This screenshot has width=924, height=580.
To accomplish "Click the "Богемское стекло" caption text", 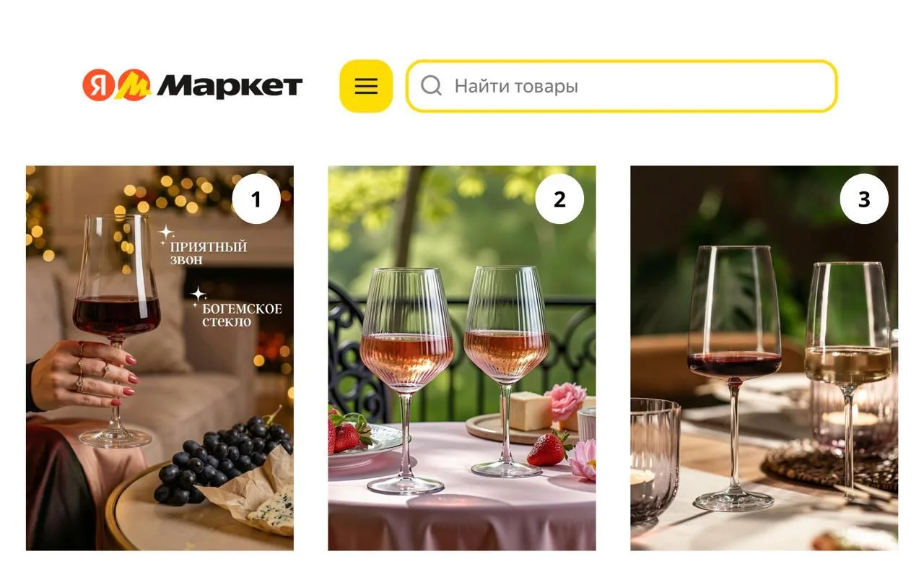I will (x=242, y=315).
